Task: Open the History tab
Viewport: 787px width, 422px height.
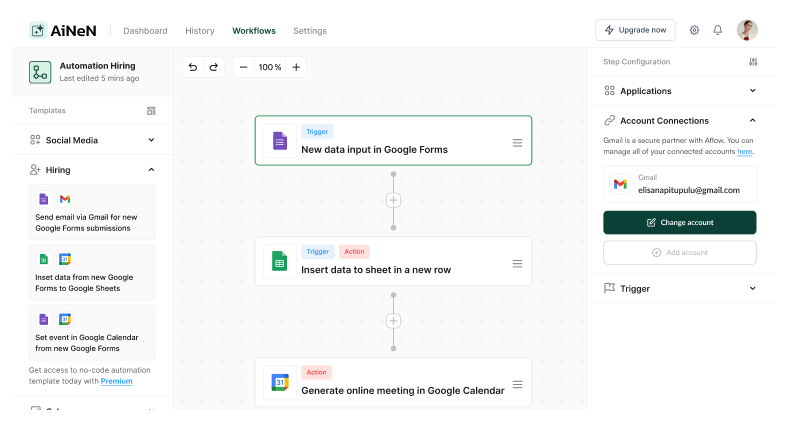Action: point(200,31)
